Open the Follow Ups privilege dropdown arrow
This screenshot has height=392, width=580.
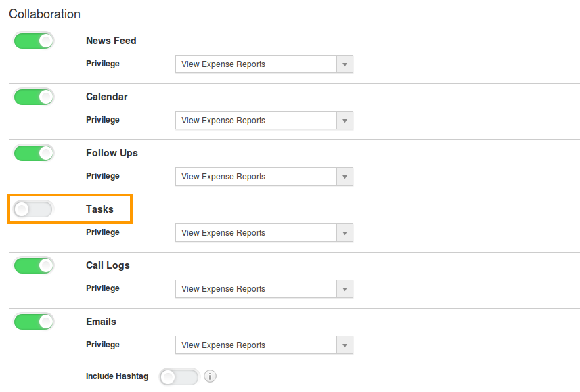[344, 177]
